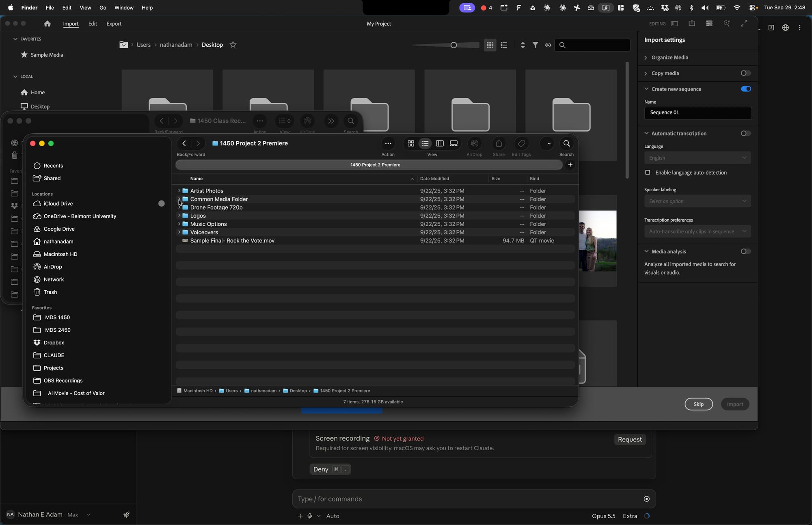Click Skip button
812x525 pixels.
[698, 404]
